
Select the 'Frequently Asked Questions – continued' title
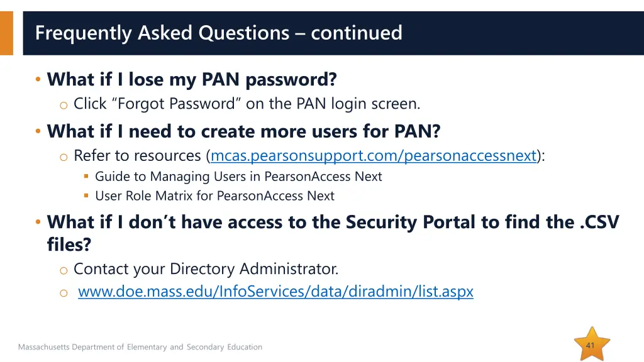[x=218, y=33]
